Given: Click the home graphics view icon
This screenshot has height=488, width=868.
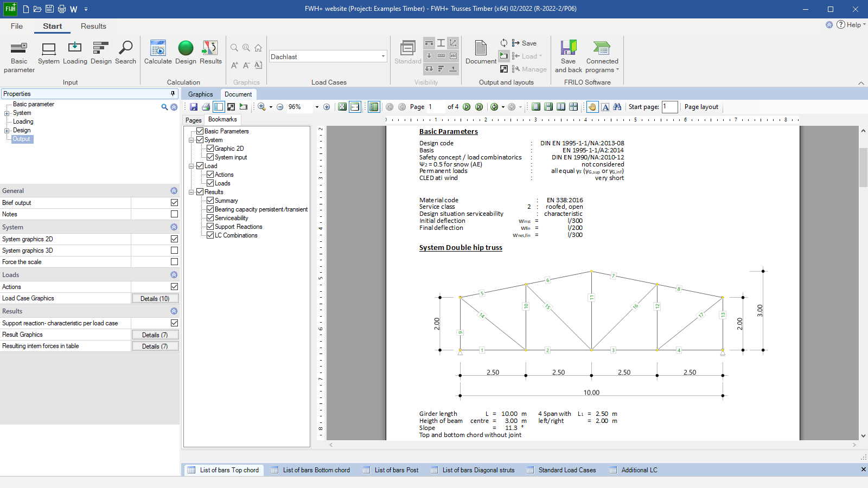Looking at the screenshot, I should pos(258,48).
